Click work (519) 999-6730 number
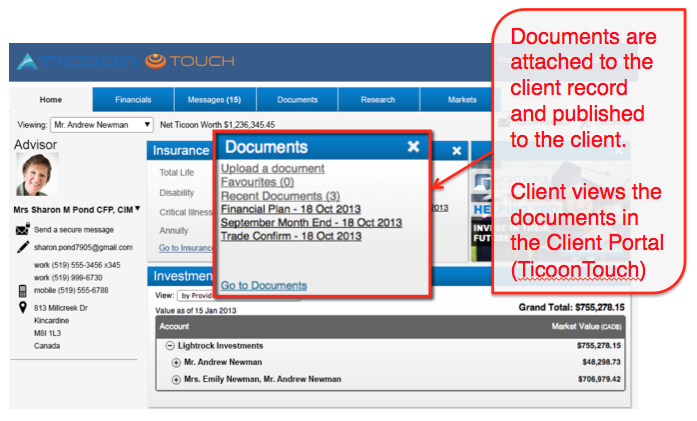This screenshot has width=697, height=421. 68,277
